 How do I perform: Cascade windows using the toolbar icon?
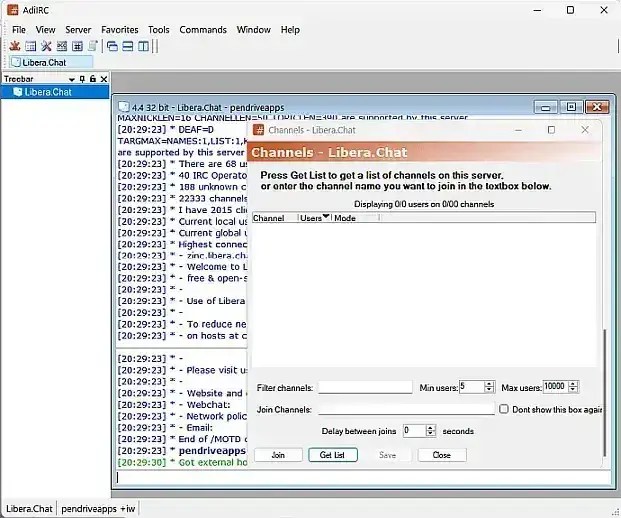(112, 46)
